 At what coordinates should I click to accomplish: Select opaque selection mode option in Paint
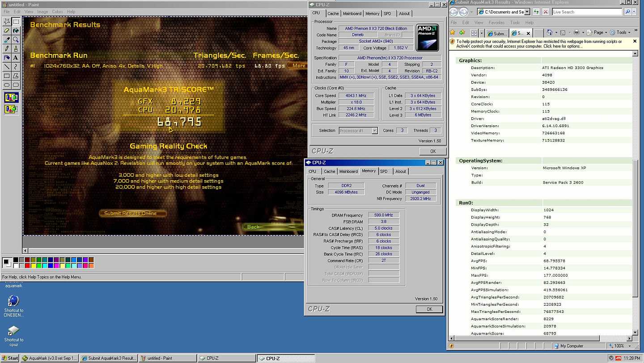[x=11, y=98]
